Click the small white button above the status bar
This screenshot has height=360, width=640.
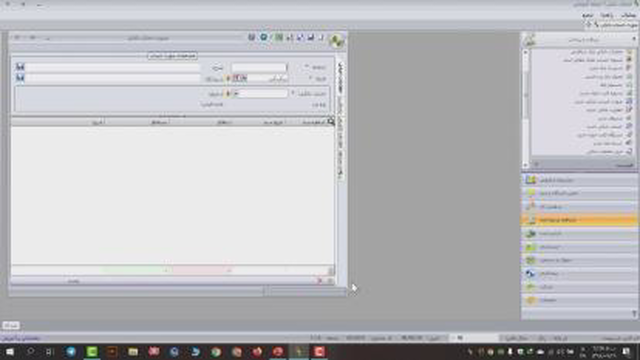tap(11, 325)
